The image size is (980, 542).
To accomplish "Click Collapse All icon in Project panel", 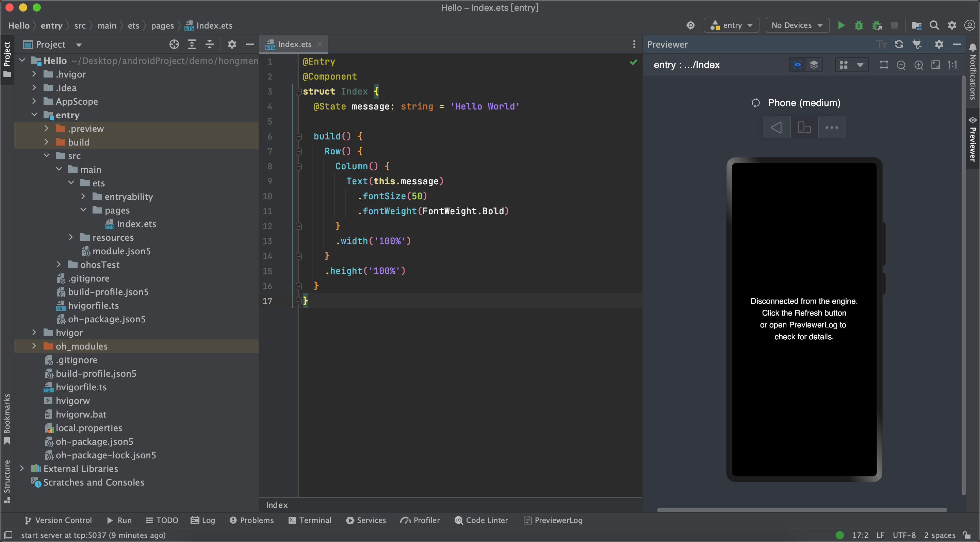I will (210, 45).
